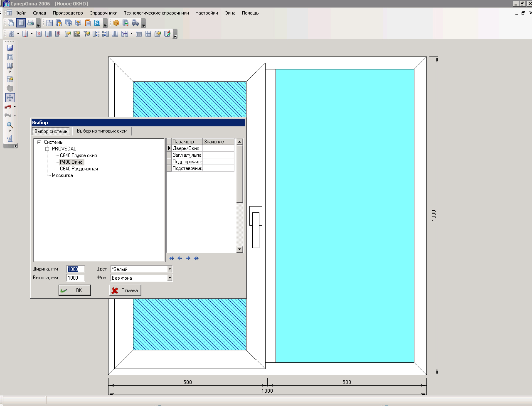This screenshot has width=532, height=406.
Task: Open the Справочники menu
Action: coord(103,13)
